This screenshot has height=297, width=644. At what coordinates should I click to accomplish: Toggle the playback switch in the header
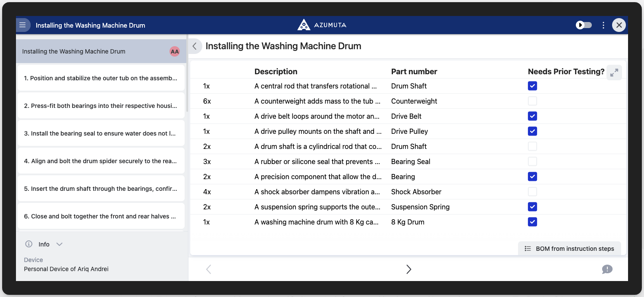click(x=584, y=25)
